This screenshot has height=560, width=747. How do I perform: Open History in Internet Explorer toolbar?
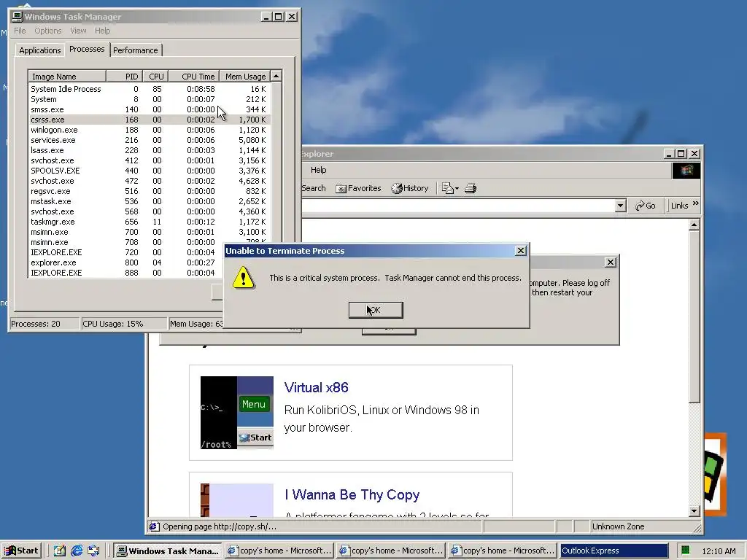tap(410, 188)
